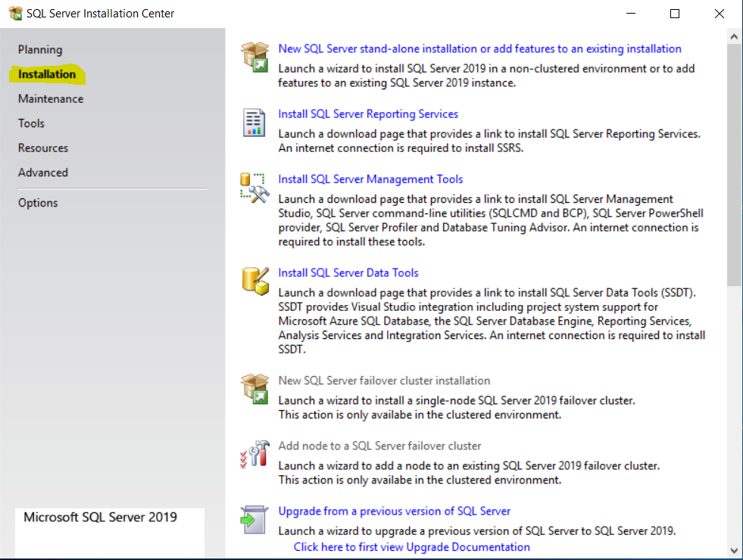Viewport: 743px width, 560px height.
Task: Click the Management Tools wrench icon
Action: pyautogui.click(x=254, y=188)
